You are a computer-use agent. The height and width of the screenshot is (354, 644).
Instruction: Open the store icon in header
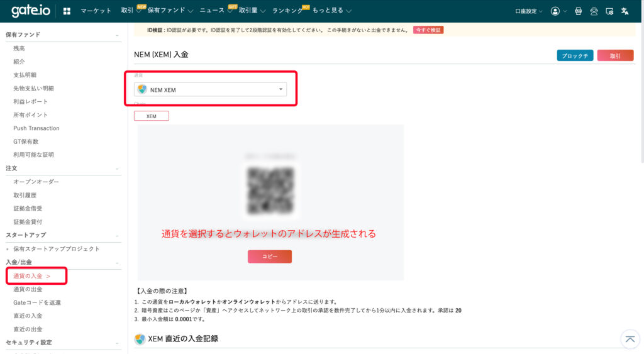[x=579, y=11]
